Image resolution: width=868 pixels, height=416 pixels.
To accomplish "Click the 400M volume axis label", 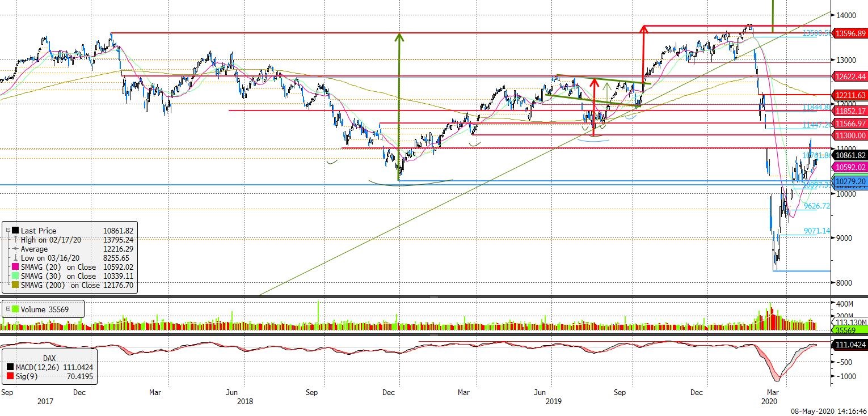I will pyautogui.click(x=845, y=304).
